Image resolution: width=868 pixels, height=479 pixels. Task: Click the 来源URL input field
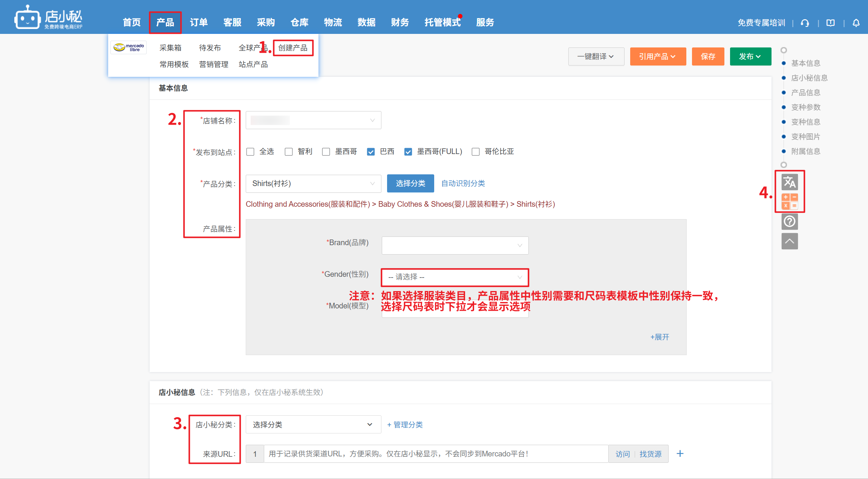click(x=435, y=454)
